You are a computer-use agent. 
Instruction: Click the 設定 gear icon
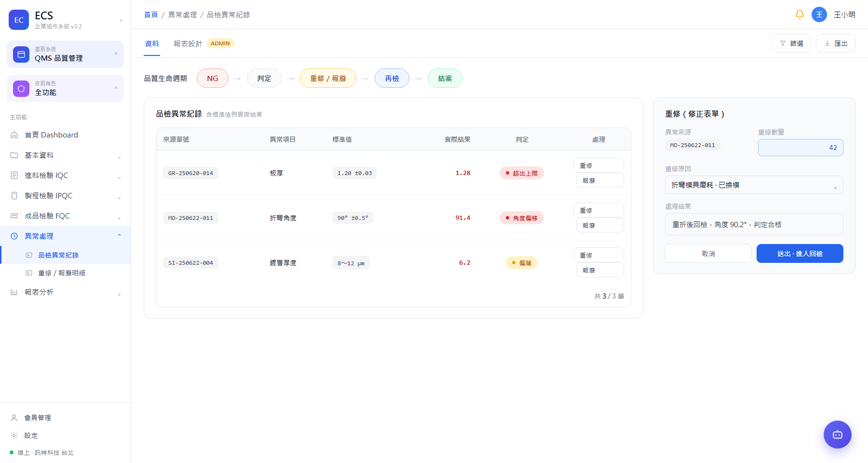pyautogui.click(x=14, y=436)
